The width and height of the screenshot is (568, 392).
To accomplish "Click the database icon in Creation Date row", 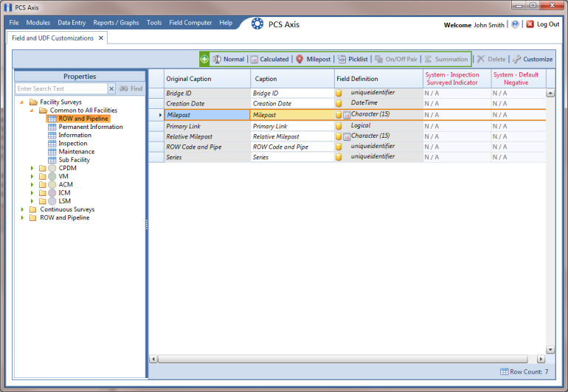I will pos(339,103).
